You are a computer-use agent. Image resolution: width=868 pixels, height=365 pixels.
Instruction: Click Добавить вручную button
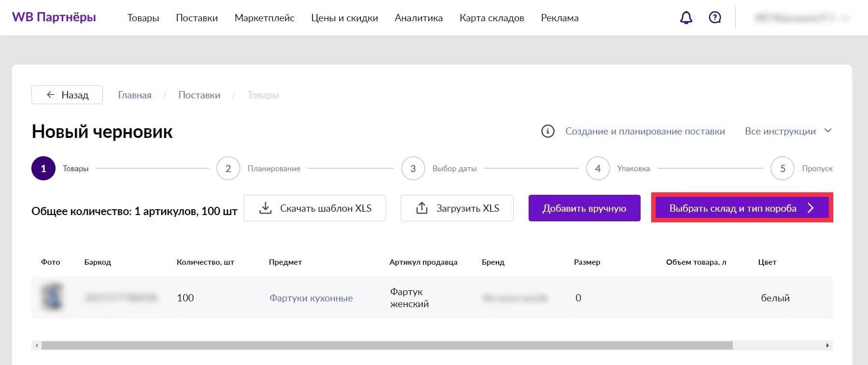pyautogui.click(x=585, y=208)
